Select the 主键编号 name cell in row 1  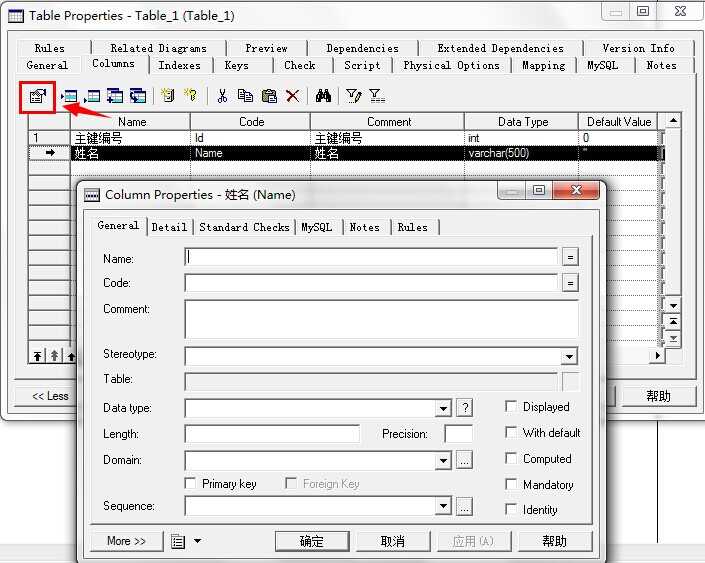pos(130,138)
